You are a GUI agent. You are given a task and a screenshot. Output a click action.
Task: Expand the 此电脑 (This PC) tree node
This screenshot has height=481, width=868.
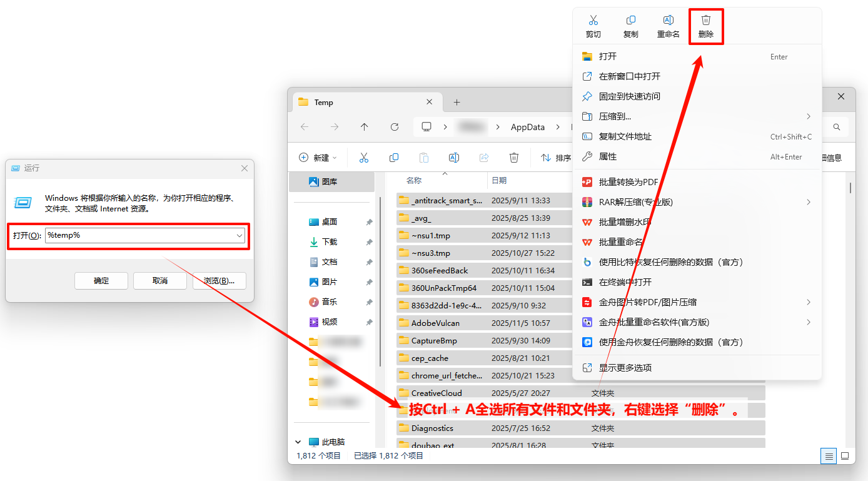click(x=298, y=442)
